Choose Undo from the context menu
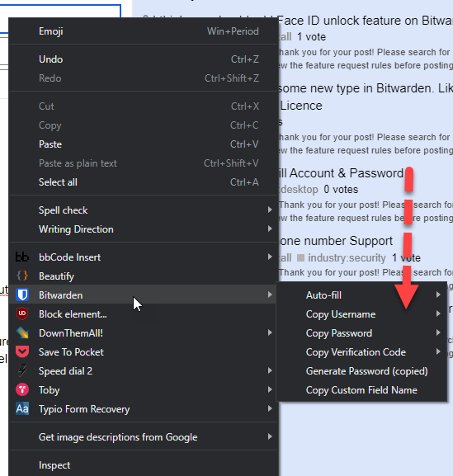Screen dimensions: 453x476 pos(144,59)
